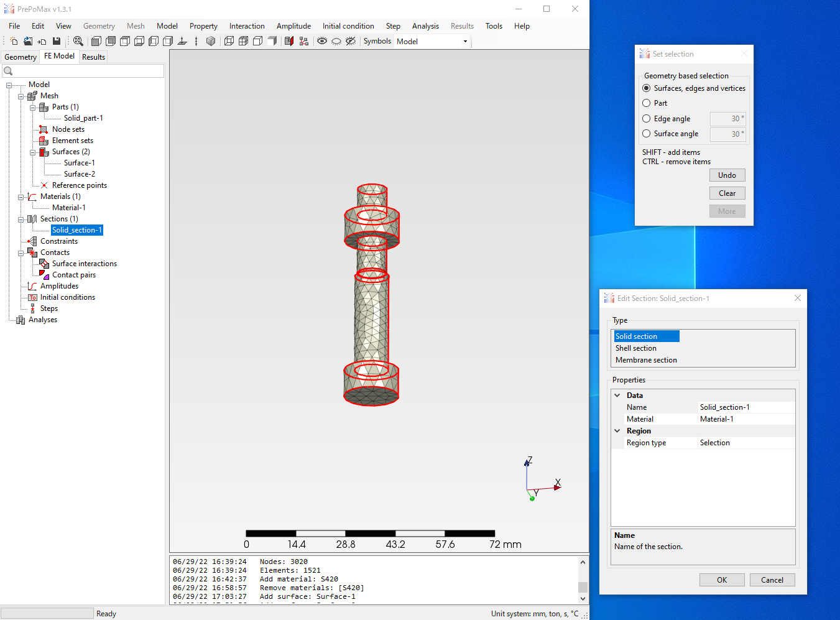
Task: Select the Edge angle radio button
Action: [x=647, y=119]
